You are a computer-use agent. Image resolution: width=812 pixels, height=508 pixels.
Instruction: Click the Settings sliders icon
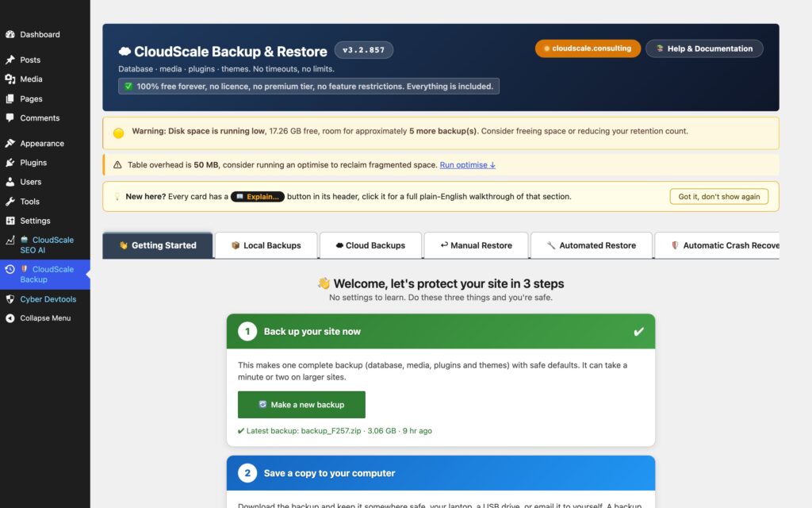point(10,221)
